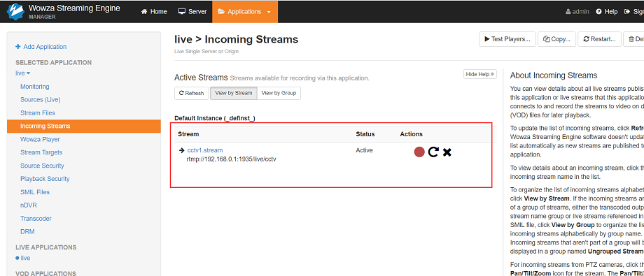
Task: Open DRM in the sidebar
Action: (x=27, y=232)
